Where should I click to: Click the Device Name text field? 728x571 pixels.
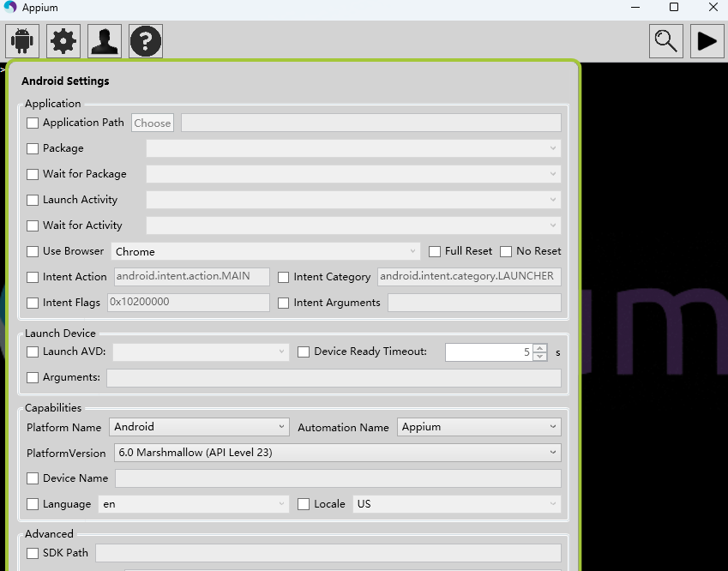point(338,478)
